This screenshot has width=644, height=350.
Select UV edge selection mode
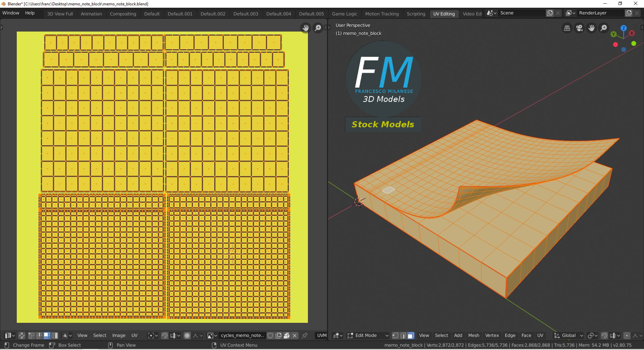coord(39,335)
